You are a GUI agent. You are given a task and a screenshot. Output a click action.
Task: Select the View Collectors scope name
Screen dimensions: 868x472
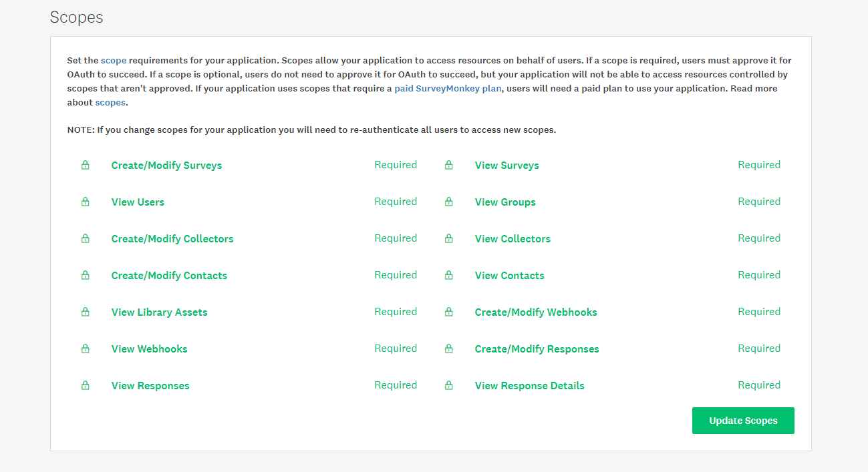pos(513,238)
